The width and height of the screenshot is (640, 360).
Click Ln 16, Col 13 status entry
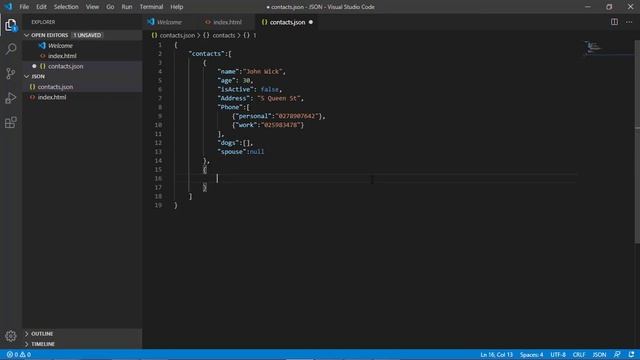pos(496,355)
